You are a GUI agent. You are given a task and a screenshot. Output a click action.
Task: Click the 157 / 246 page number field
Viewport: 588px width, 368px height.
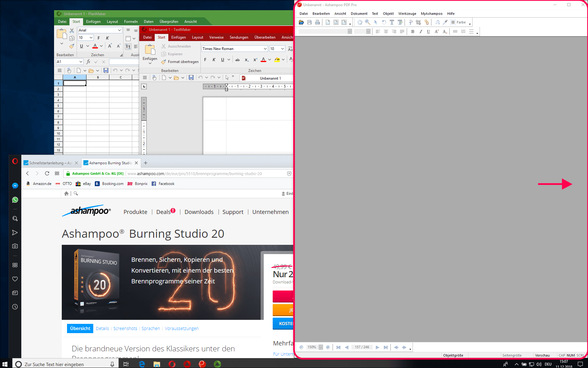click(x=362, y=347)
